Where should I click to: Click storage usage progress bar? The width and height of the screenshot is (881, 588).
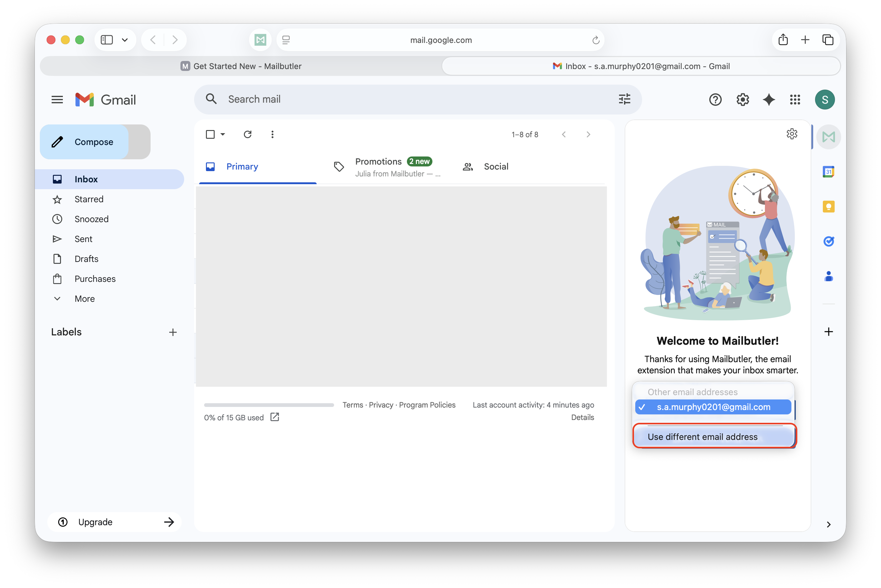(269, 405)
